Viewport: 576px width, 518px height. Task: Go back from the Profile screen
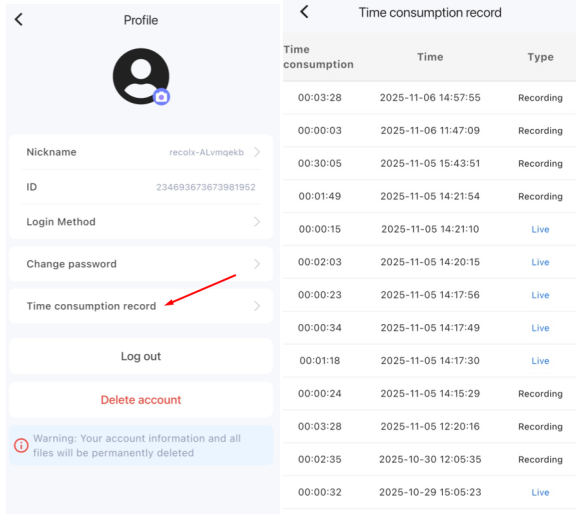(x=19, y=19)
